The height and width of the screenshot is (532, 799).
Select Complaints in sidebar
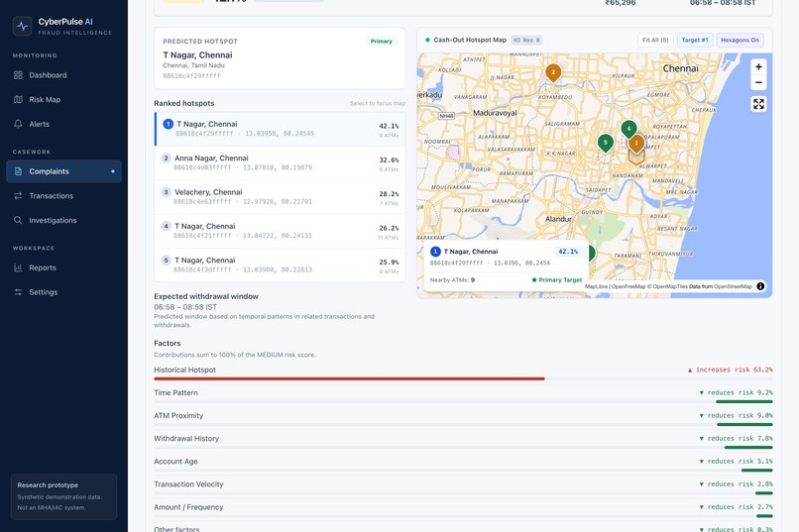click(63, 171)
